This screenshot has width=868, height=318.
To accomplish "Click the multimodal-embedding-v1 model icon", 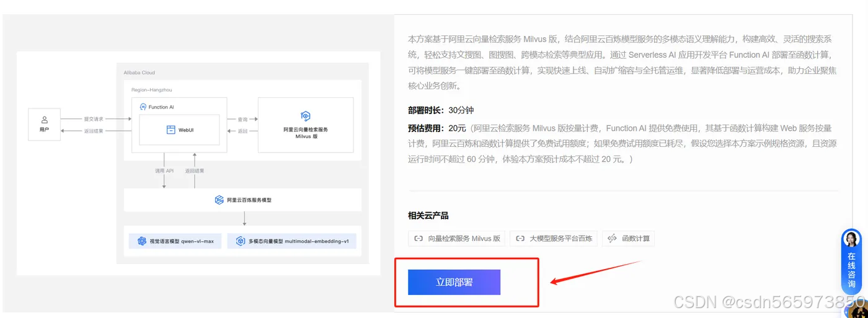I will click(241, 241).
